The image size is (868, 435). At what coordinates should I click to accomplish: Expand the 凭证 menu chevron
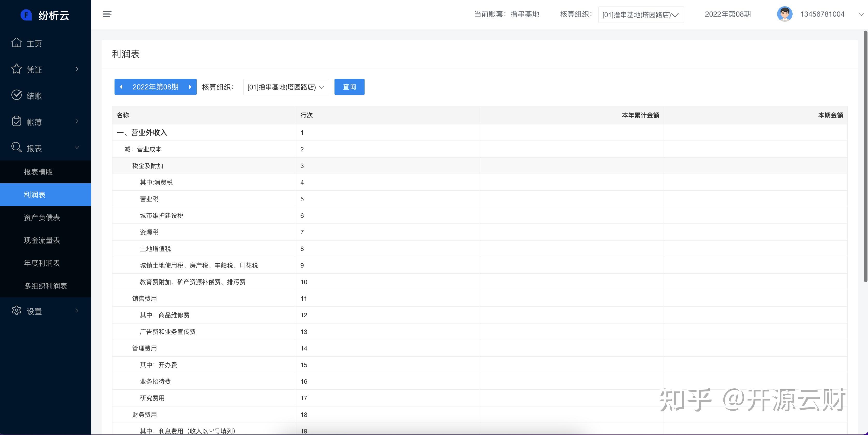[77, 69]
